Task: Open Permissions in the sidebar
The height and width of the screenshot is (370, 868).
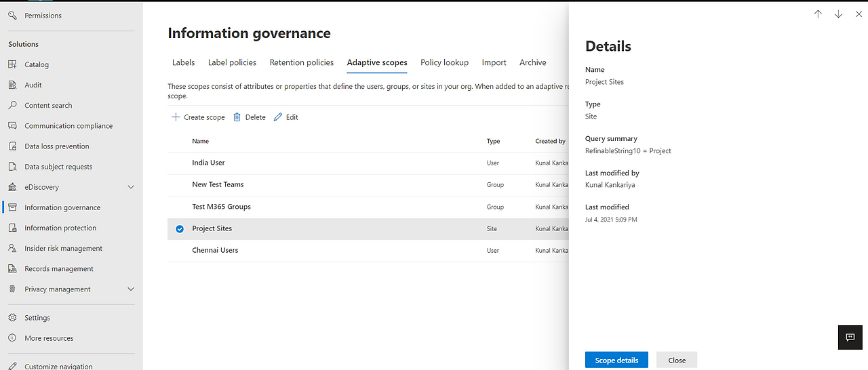Action: pyautogui.click(x=43, y=16)
